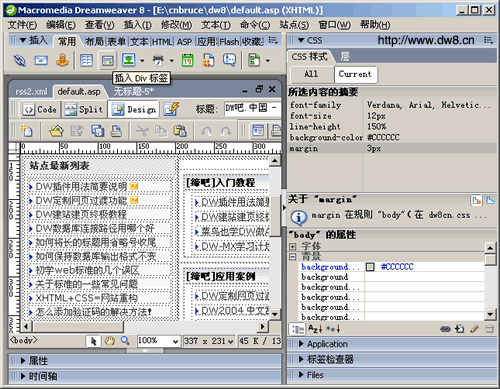Expand the 标签检查器 panel group
500x389 pixels.
pos(301,359)
